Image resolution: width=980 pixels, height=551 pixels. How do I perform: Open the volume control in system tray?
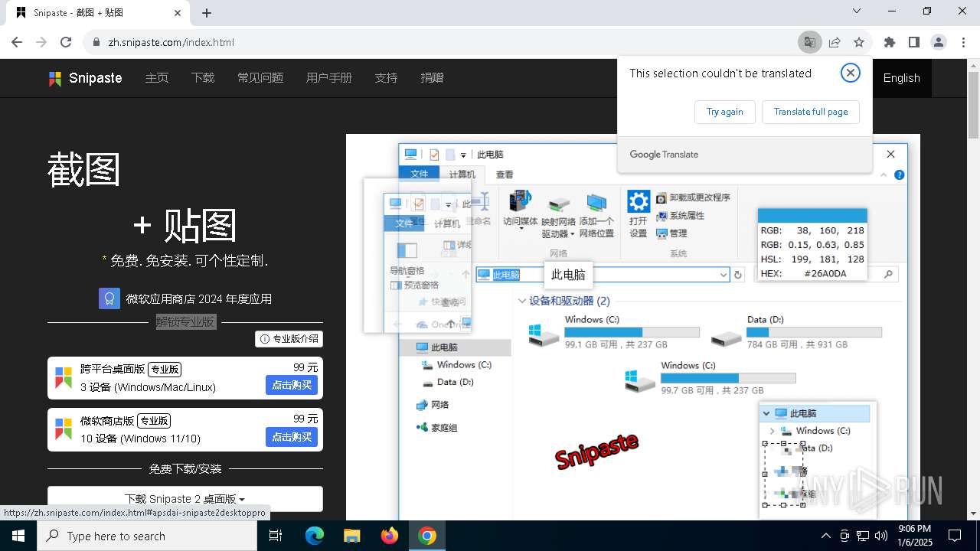pyautogui.click(x=881, y=536)
